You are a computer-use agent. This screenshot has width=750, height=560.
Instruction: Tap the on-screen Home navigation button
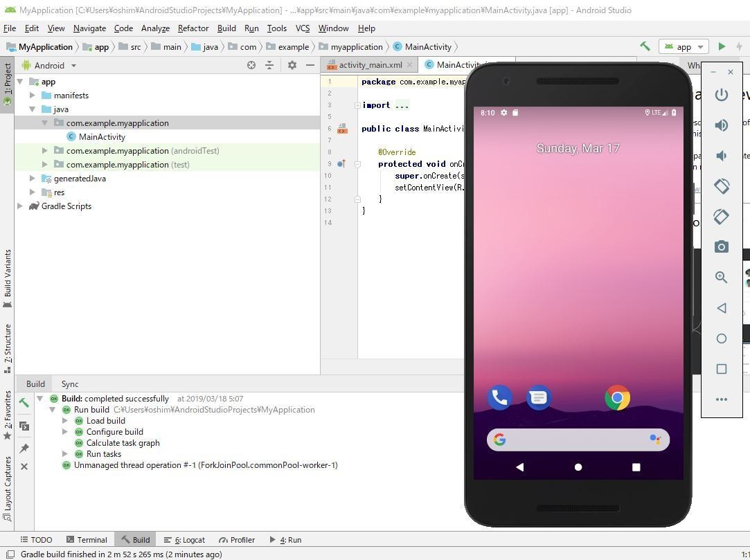click(x=578, y=467)
